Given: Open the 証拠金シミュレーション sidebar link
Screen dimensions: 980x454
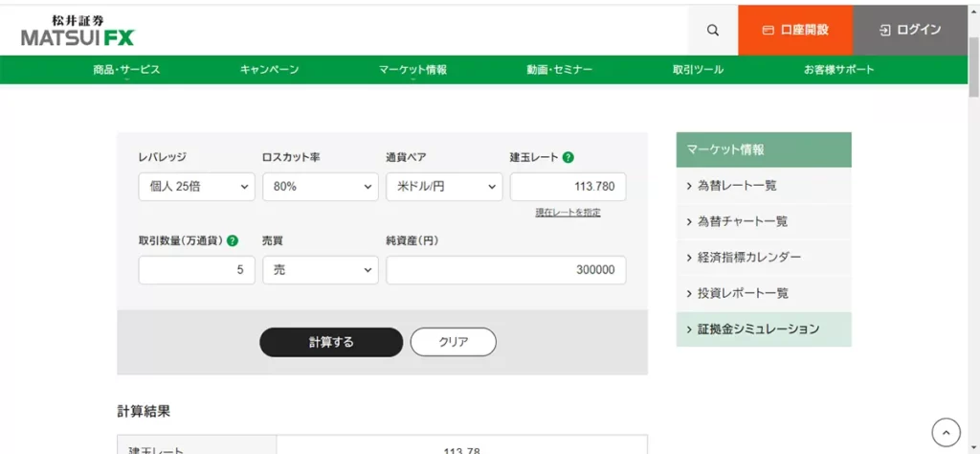Looking at the screenshot, I should tap(763, 329).
